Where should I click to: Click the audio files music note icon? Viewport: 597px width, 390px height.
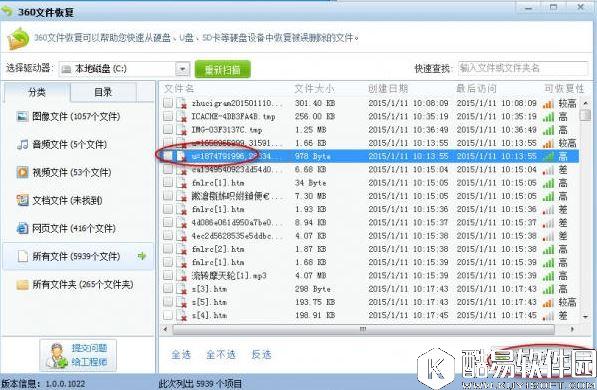(22, 144)
